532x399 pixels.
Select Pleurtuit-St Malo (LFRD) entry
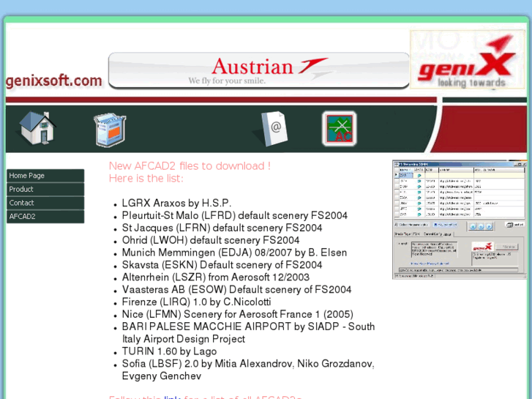pyautogui.click(x=235, y=215)
